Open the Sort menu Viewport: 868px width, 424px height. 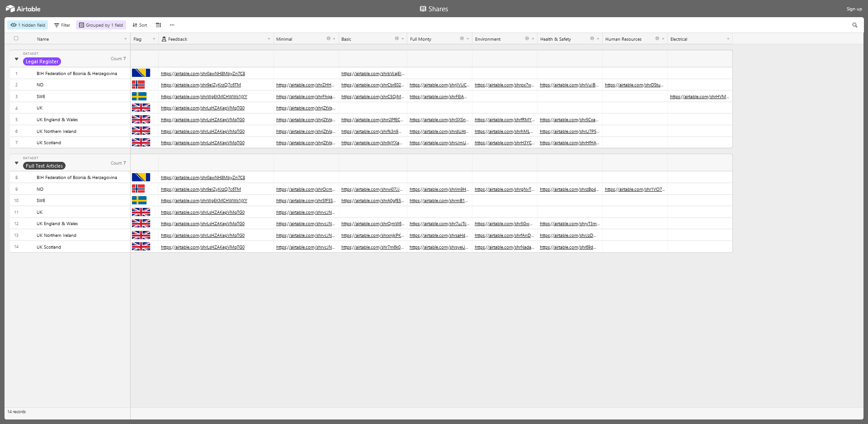pos(140,25)
